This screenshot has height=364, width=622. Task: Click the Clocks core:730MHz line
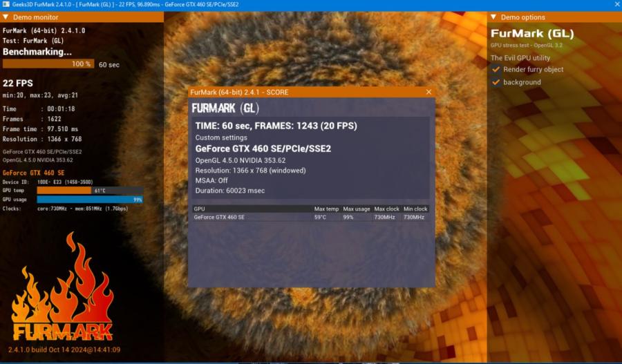[65, 209]
